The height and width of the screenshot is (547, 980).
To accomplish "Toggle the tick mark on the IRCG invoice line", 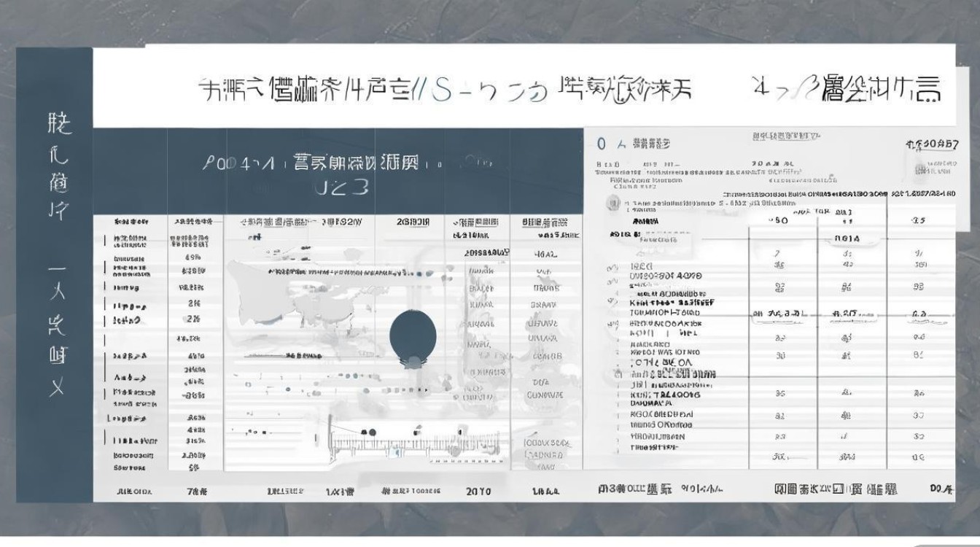I will (611, 266).
